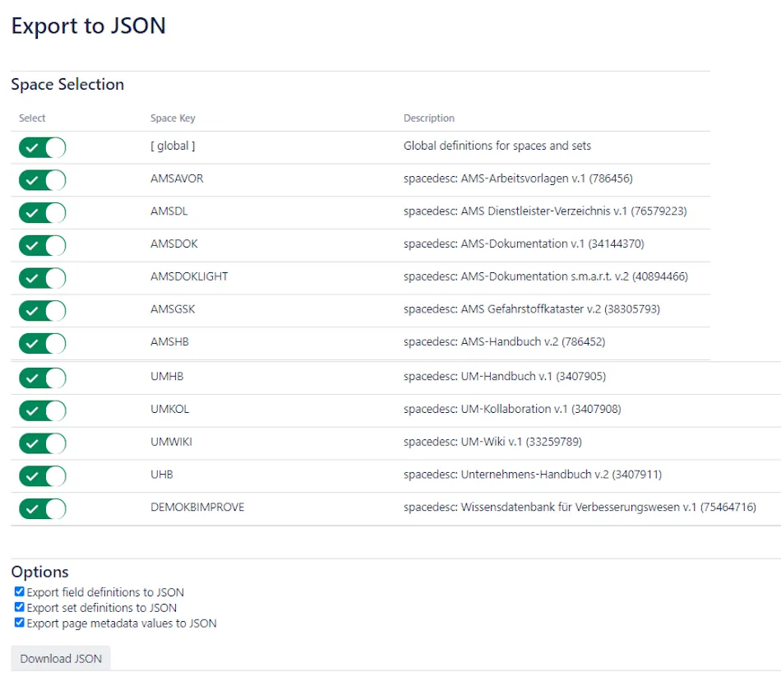Click the AMS-Handbuch v.2 (786452) description
This screenshot has height=700, width=781.
click(x=505, y=342)
